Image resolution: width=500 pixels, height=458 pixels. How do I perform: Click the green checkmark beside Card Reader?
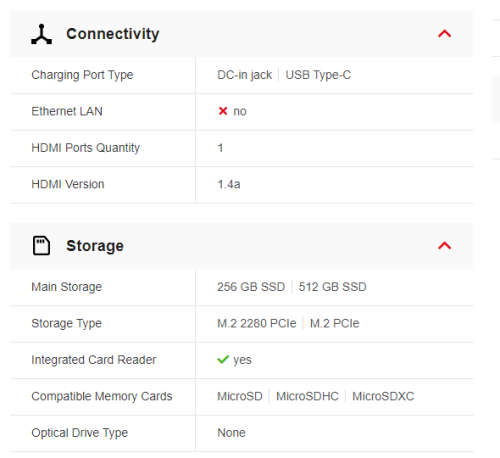click(x=223, y=359)
